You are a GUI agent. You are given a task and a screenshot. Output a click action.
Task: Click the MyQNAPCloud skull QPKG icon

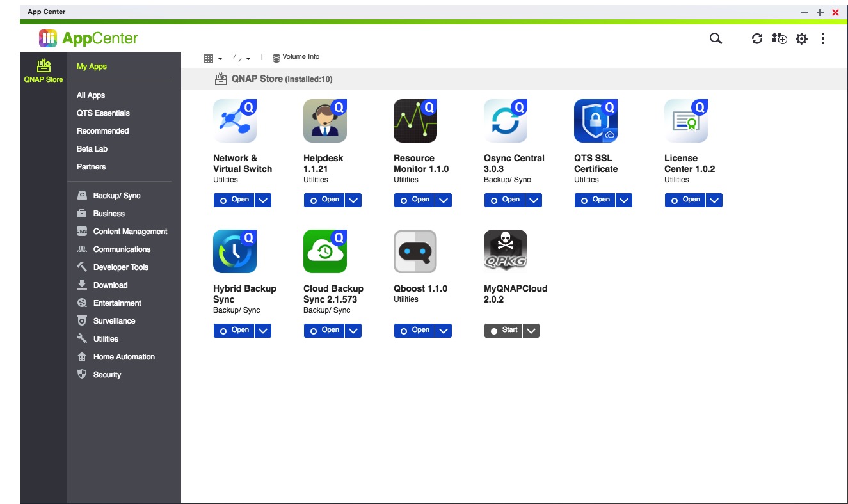(506, 251)
